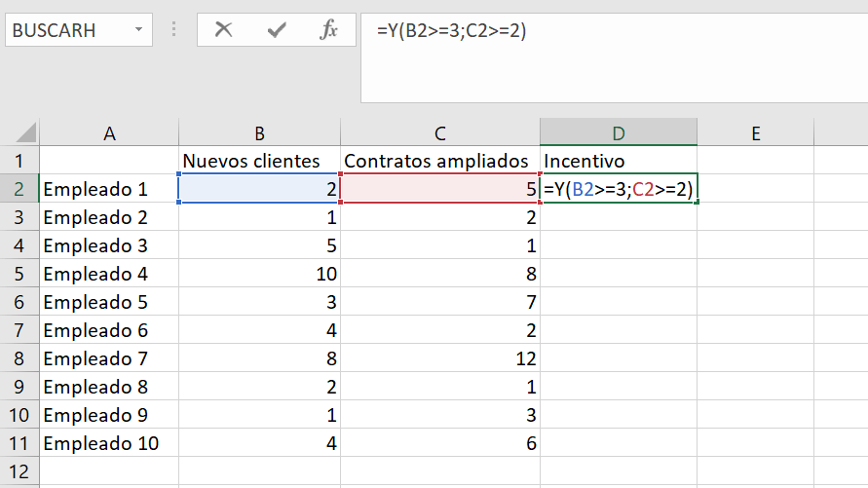The image size is (868, 488).
Task: Select row 9 header
Action: coord(19,387)
